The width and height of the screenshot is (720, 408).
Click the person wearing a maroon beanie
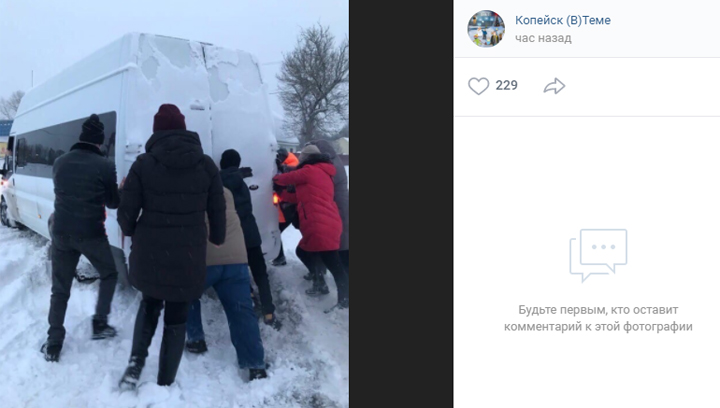[169, 243]
